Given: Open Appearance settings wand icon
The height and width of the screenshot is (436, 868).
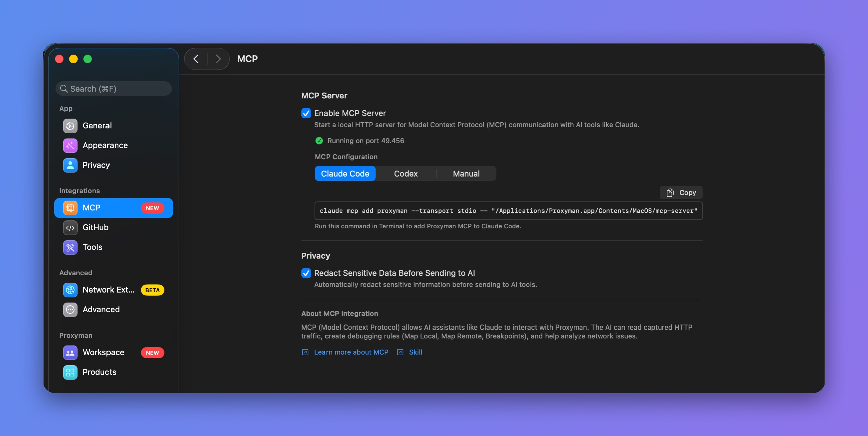Looking at the screenshot, I should 70,145.
